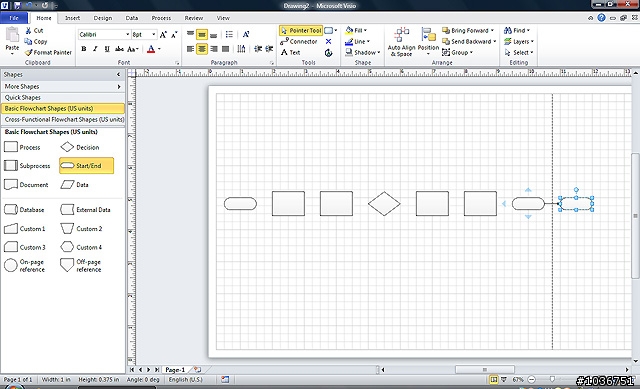Screen dimensions: 640x389
Task: Open the Process tab
Action: click(161, 18)
